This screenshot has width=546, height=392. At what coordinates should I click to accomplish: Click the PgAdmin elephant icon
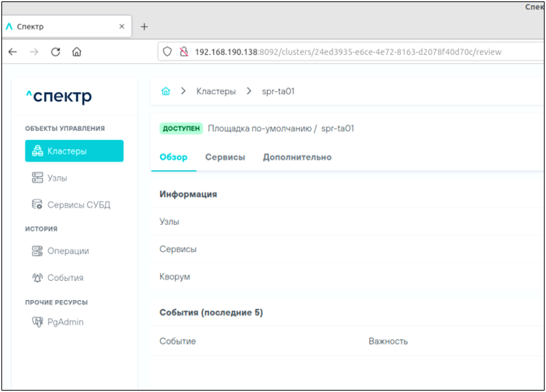[38, 322]
